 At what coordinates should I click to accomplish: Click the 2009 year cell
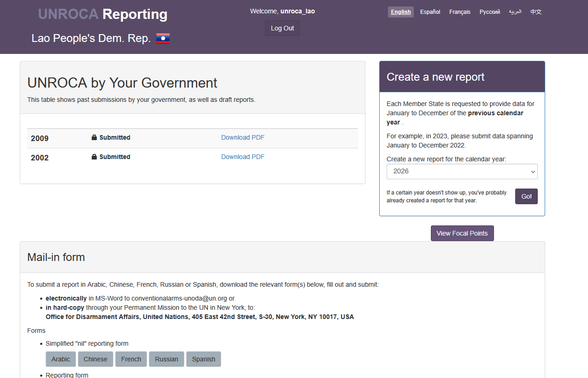point(40,138)
